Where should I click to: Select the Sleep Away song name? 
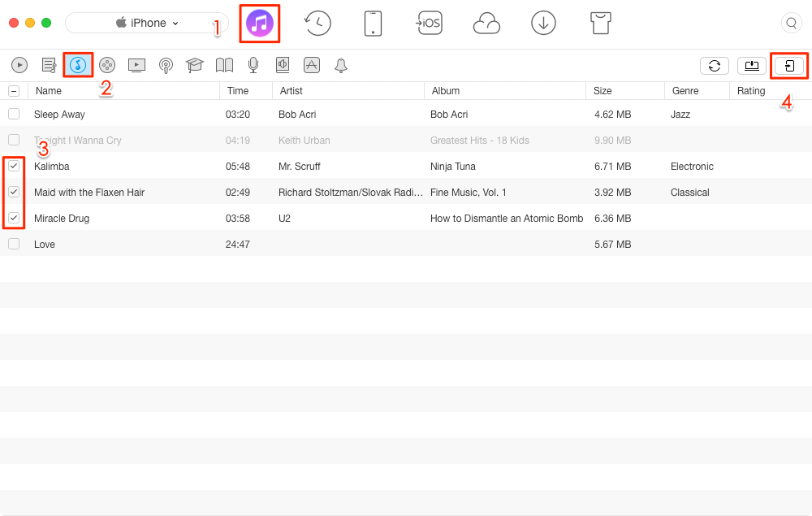(x=59, y=115)
